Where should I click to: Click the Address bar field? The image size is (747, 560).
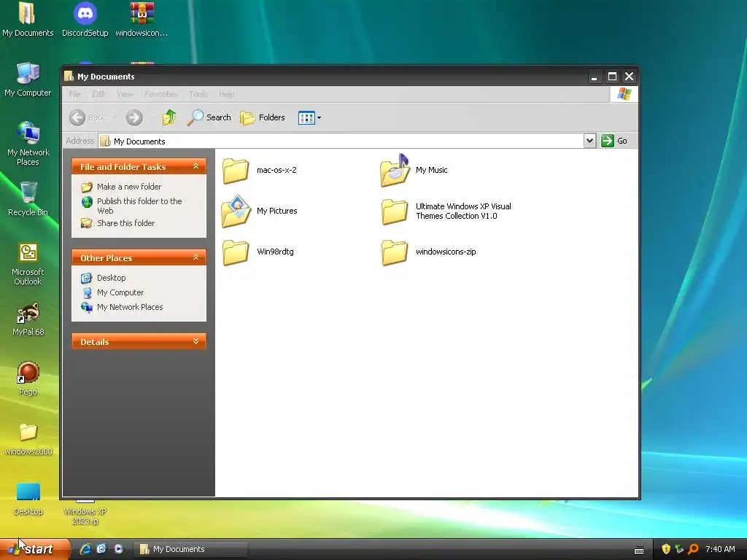tap(341, 141)
